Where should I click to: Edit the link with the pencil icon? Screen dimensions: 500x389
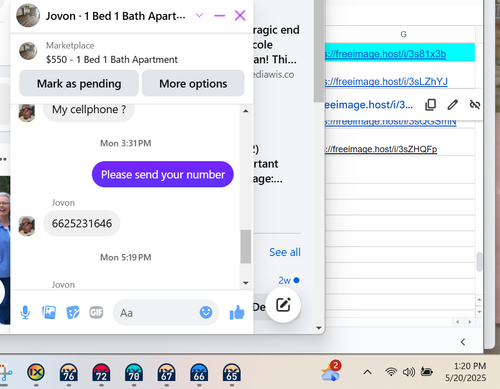[x=453, y=105]
